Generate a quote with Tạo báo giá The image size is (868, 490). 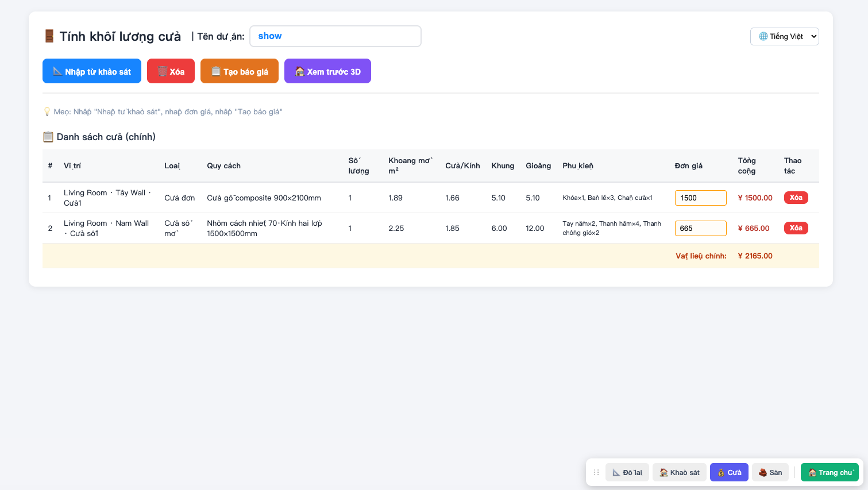(240, 71)
